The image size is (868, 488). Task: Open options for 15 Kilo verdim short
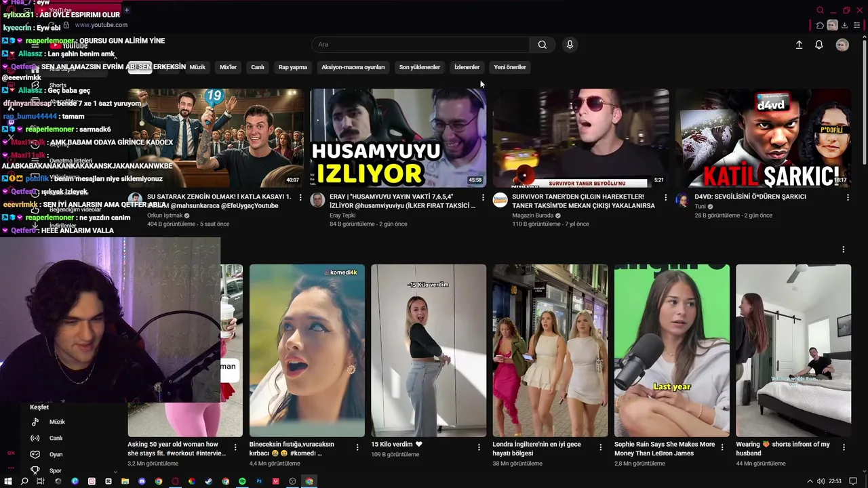(x=479, y=447)
